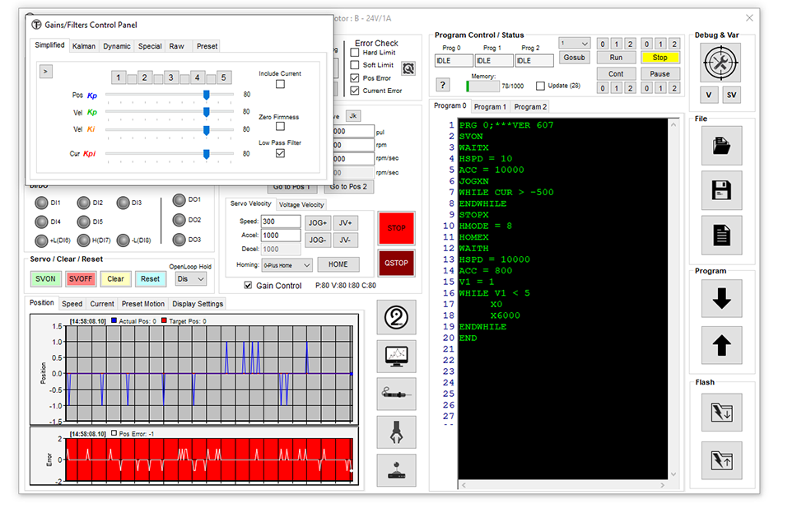This screenshot has width=797, height=532.
Task: Select the Program 1 tab
Action: coord(489,107)
